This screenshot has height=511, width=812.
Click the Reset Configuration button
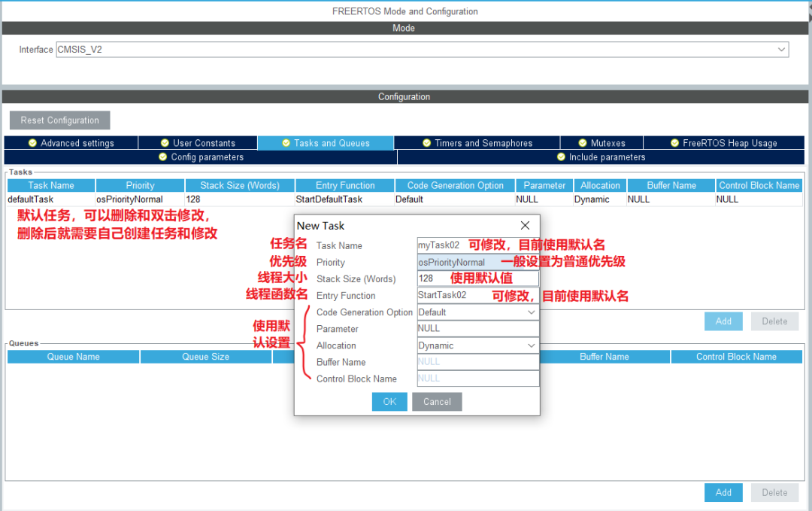pos(59,120)
